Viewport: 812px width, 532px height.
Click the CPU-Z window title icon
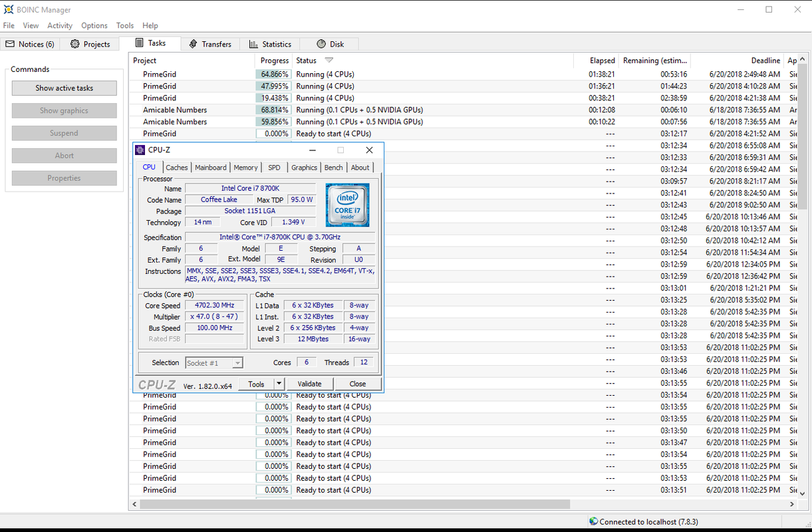click(140, 150)
